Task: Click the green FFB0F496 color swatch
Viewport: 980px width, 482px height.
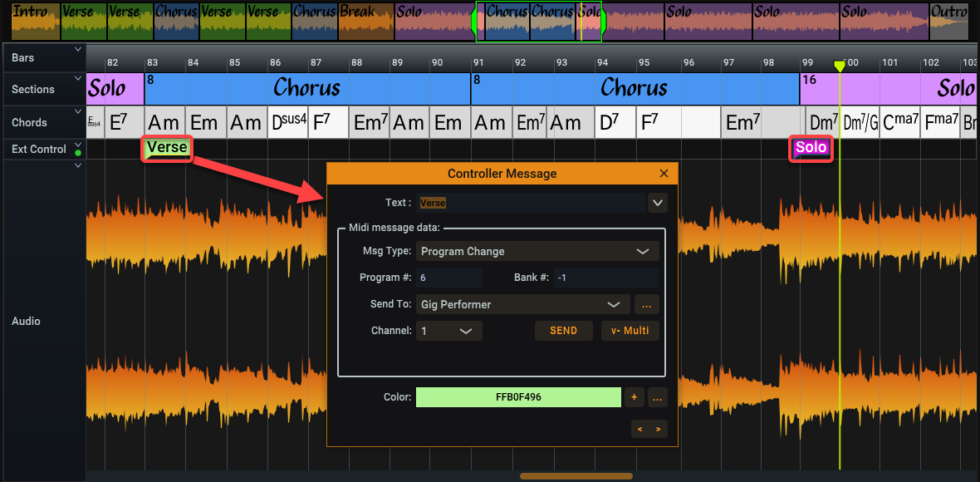Action: [x=519, y=397]
